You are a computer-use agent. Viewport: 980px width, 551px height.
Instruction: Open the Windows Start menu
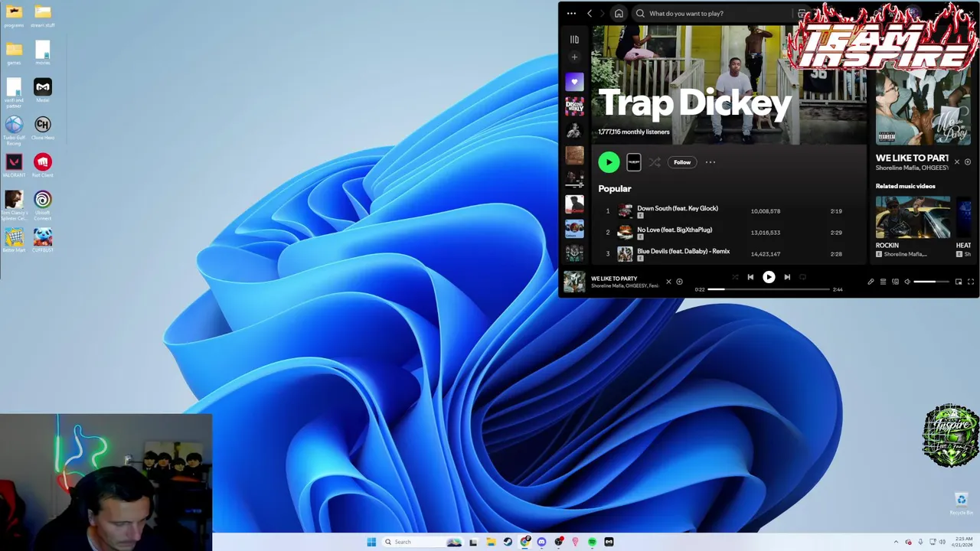pyautogui.click(x=371, y=542)
